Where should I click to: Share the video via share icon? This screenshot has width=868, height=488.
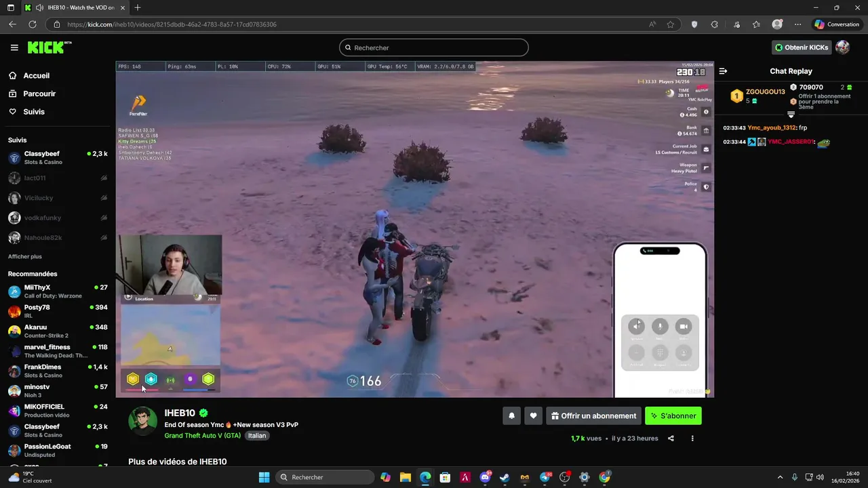(x=671, y=439)
